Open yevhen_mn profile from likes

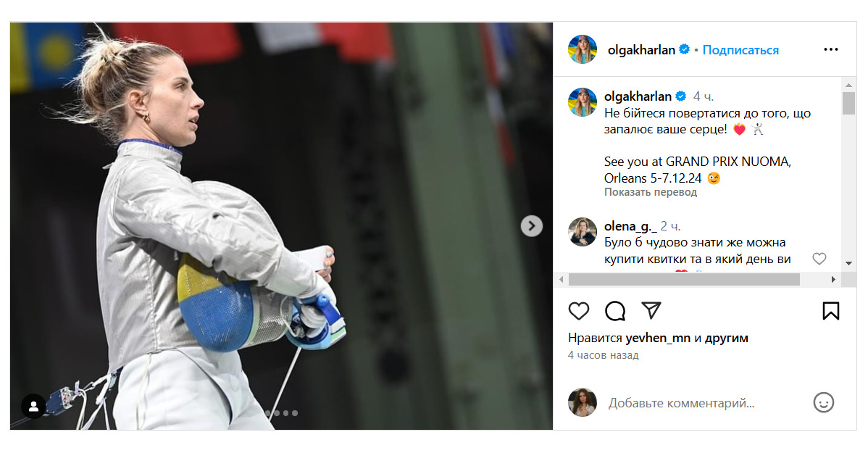658,338
